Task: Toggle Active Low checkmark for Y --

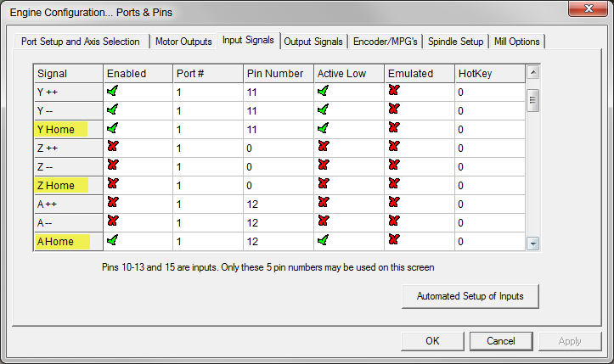Action: 323,109
